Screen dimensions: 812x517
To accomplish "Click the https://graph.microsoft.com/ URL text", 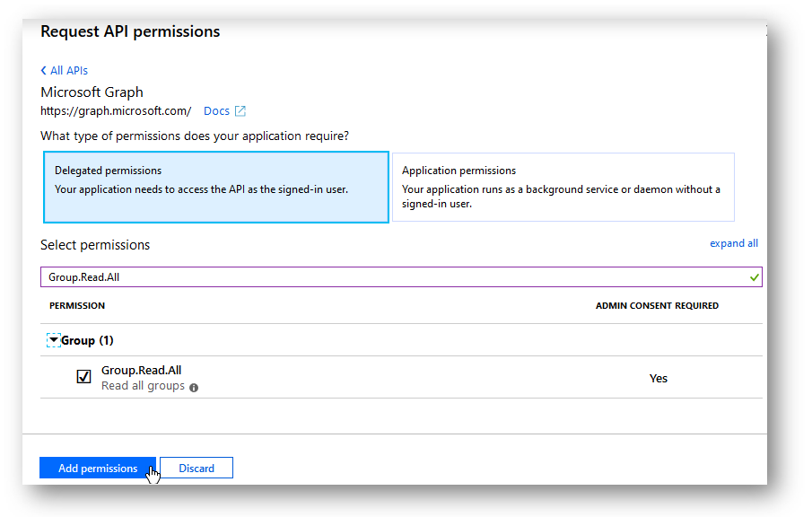I will click(x=116, y=111).
